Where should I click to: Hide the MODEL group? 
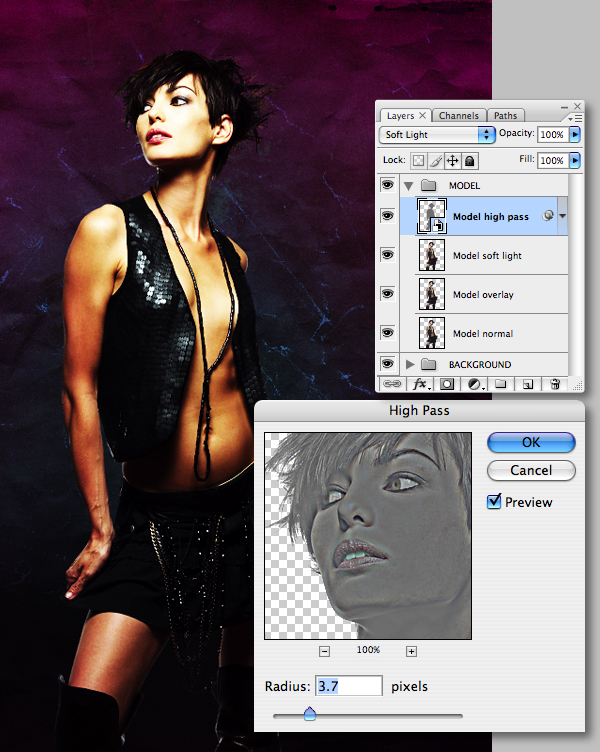[388, 185]
